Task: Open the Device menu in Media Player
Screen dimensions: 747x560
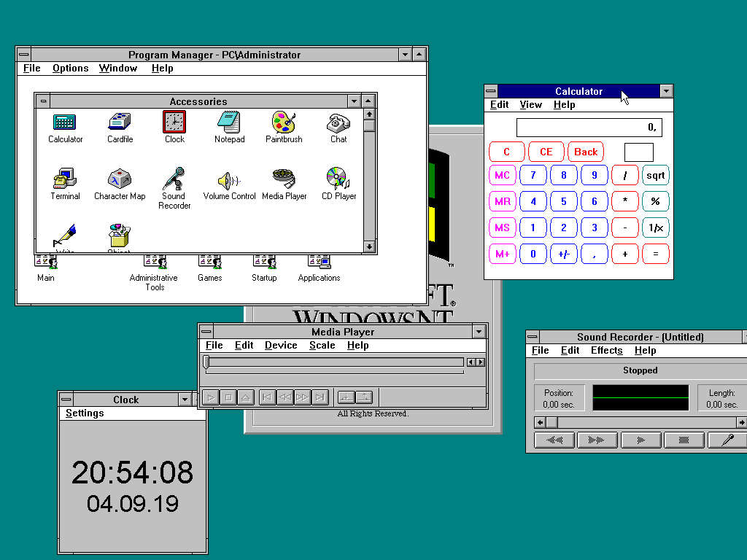Action: click(x=281, y=345)
